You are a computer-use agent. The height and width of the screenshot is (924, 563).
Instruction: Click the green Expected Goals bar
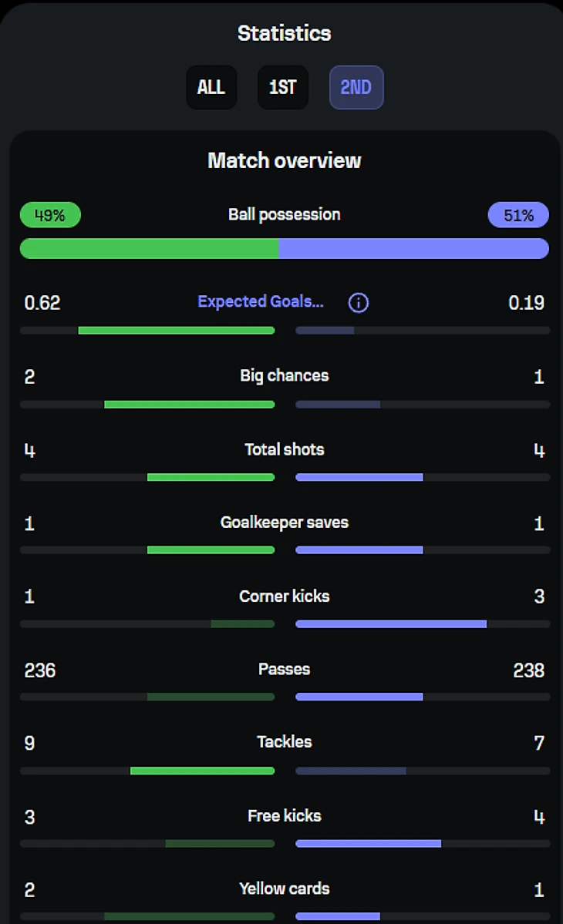click(x=176, y=331)
